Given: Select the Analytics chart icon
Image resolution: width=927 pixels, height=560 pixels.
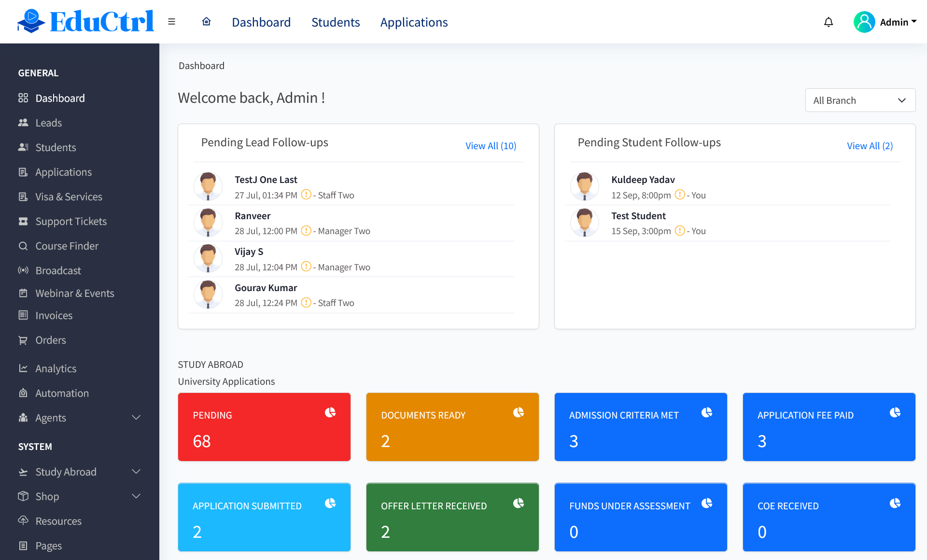Looking at the screenshot, I should (x=23, y=368).
